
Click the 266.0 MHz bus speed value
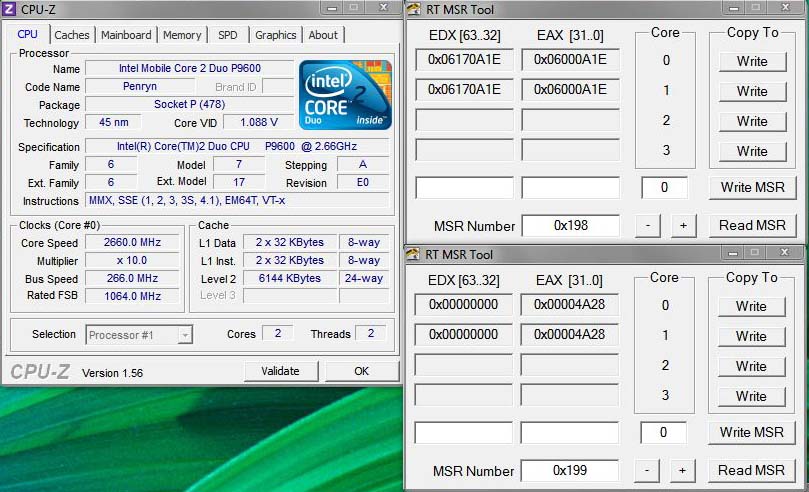(x=132, y=278)
